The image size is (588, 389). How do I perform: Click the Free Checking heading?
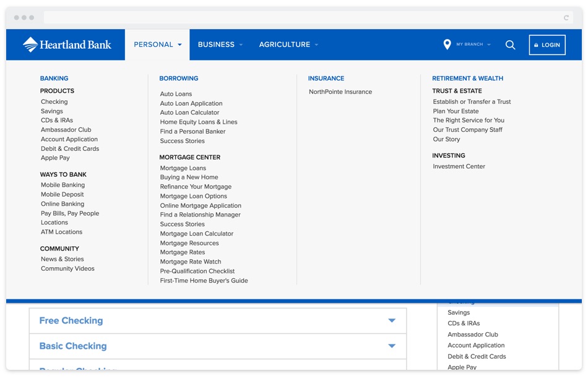[x=71, y=320]
